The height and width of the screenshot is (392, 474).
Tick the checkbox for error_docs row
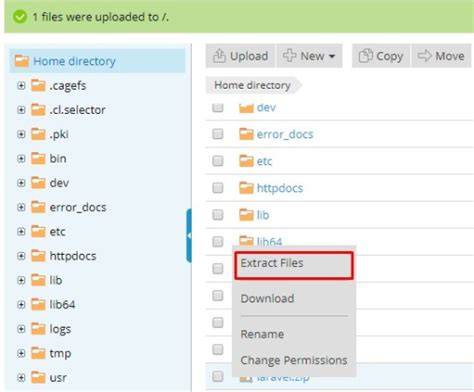[218, 134]
